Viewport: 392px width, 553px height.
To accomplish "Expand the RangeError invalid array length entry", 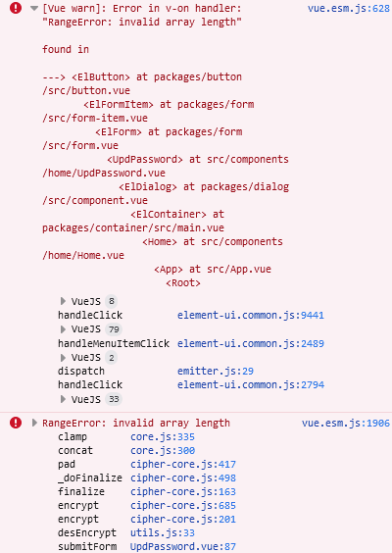I will pyautogui.click(x=34, y=423).
